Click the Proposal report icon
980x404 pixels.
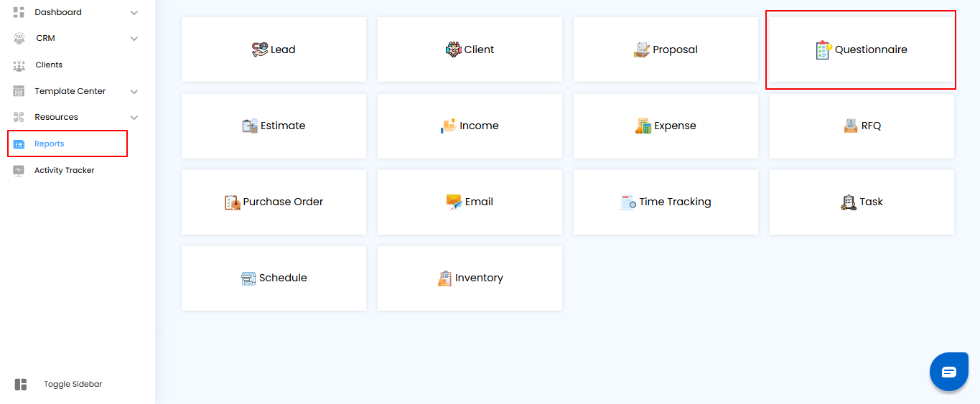point(642,50)
